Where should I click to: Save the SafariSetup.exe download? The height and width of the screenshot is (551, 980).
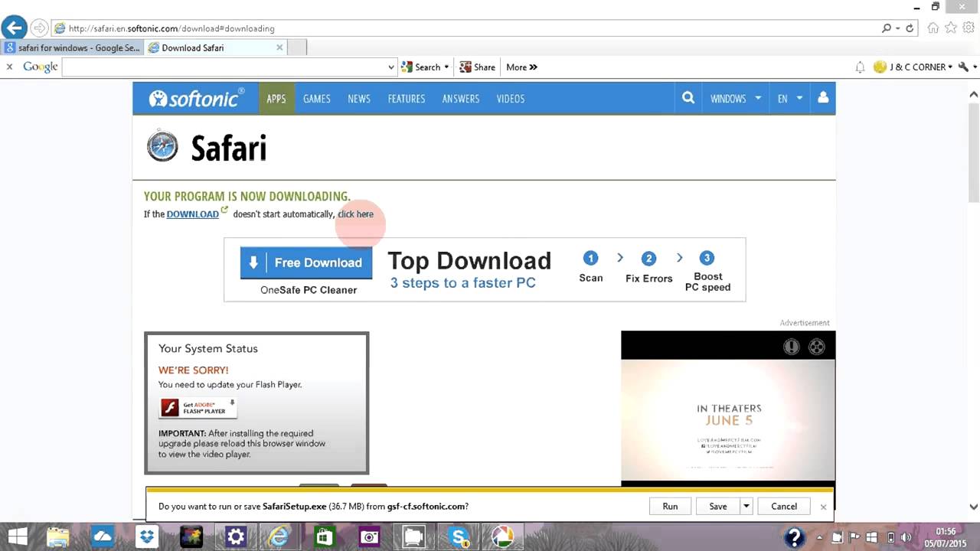coord(718,506)
